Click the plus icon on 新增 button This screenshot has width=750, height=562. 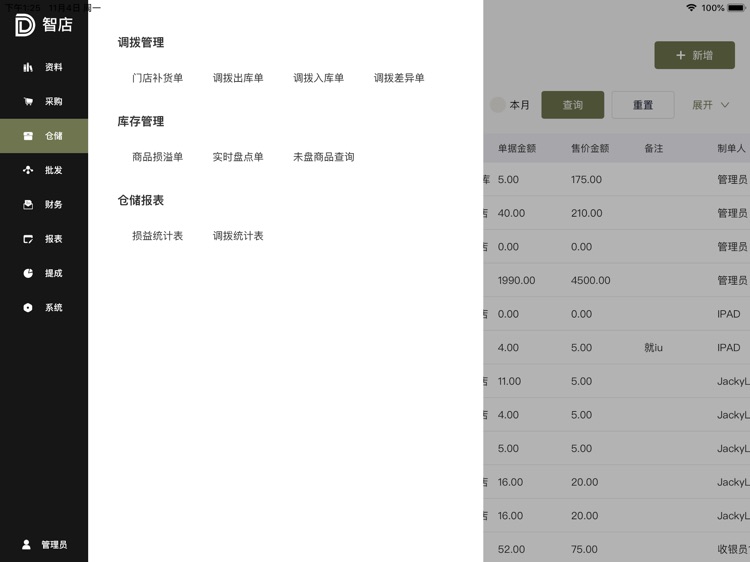(x=680, y=55)
